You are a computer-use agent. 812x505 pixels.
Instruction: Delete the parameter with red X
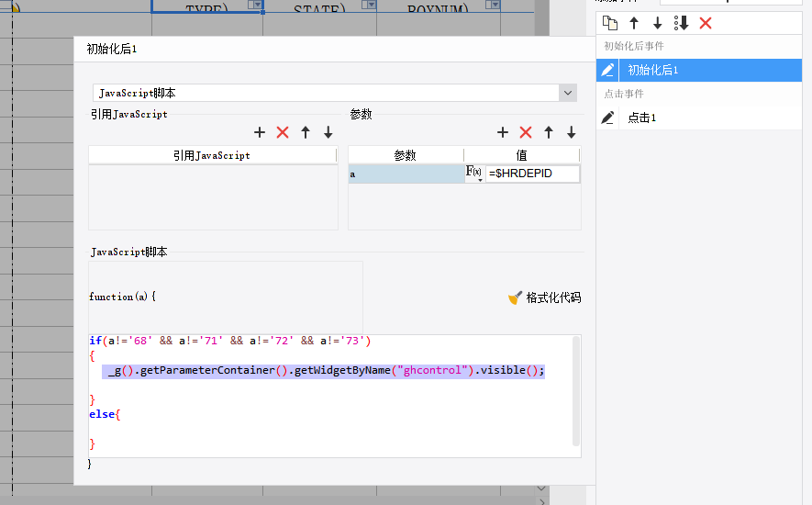526,132
